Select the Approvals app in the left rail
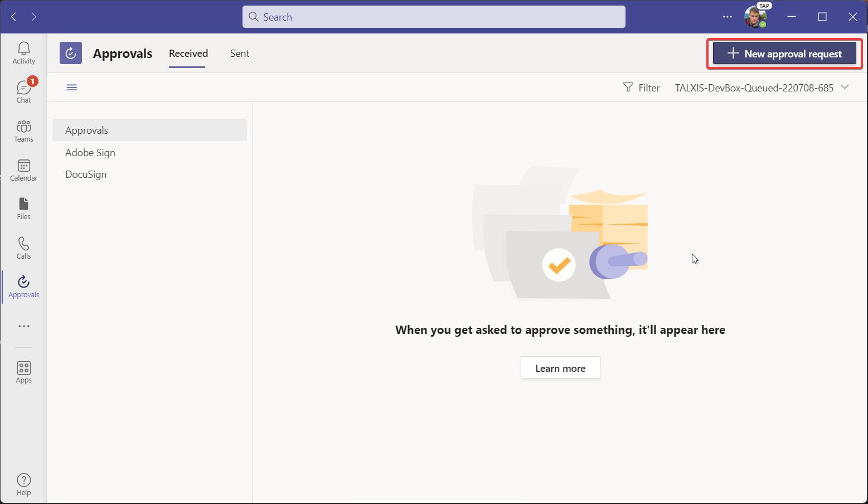868x504 pixels. (23, 287)
